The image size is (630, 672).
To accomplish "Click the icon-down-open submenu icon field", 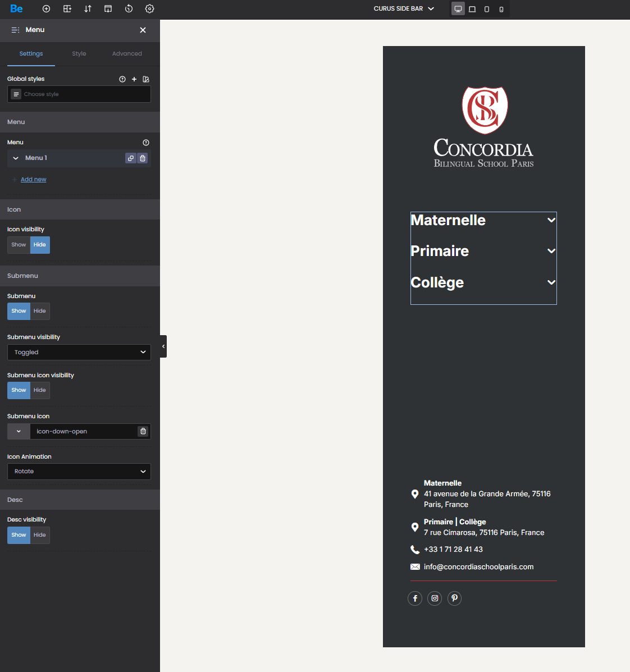I will (84, 431).
